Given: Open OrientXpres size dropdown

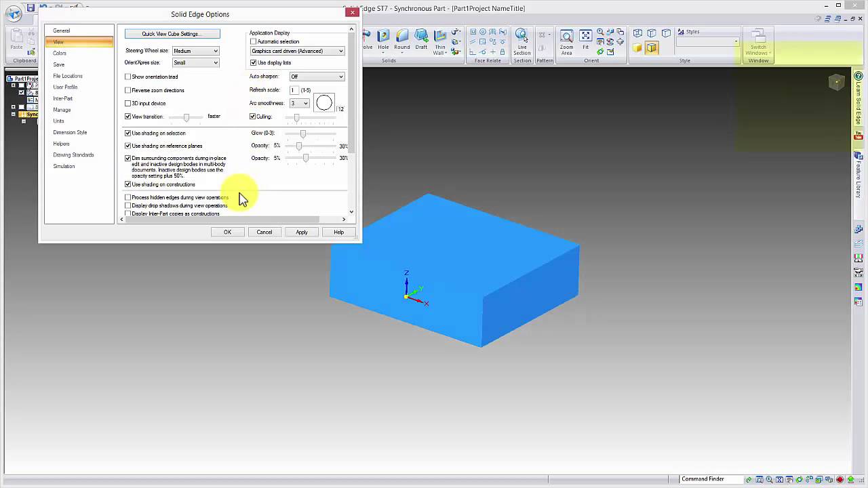Looking at the screenshot, I should point(195,62).
